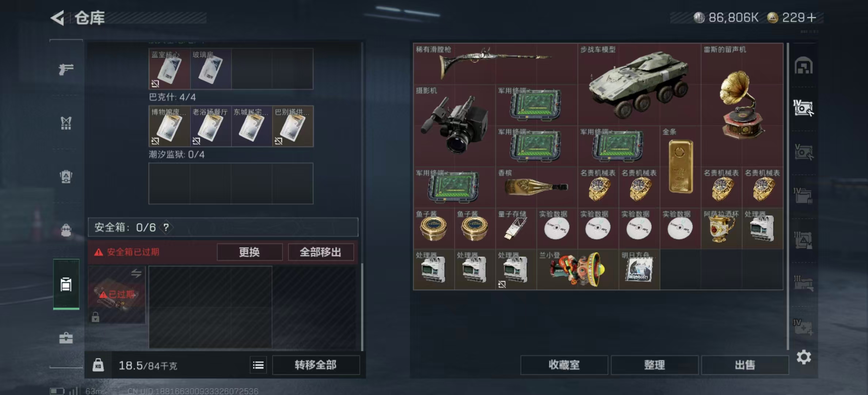Open the 收藏室 collection room
The image size is (868, 395).
click(x=564, y=365)
